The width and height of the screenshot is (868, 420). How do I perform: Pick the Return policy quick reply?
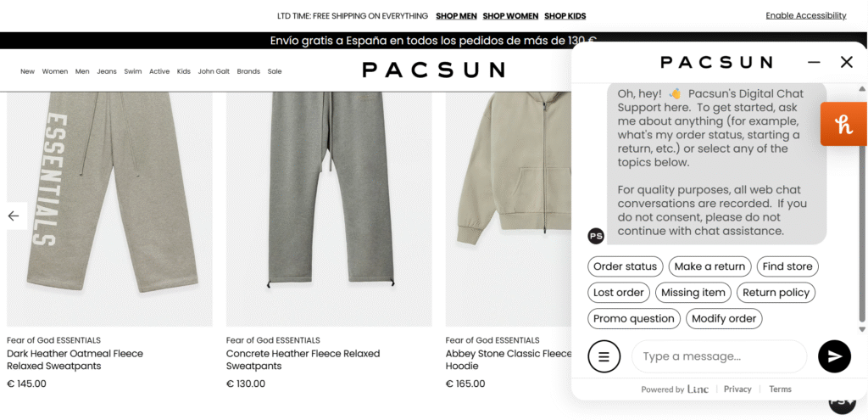(776, 293)
